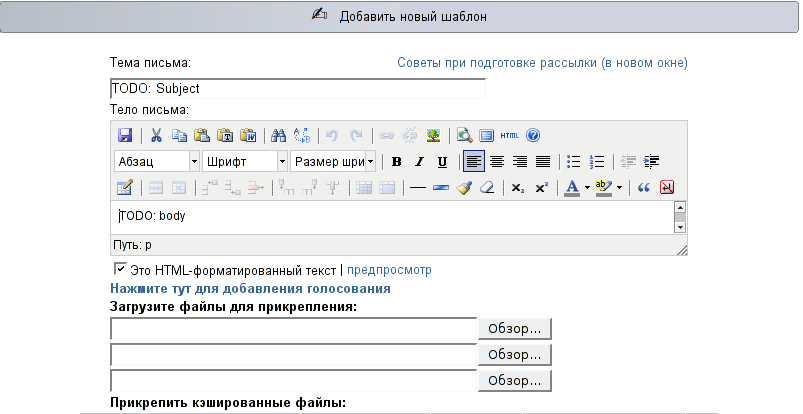Image resolution: width=803 pixels, height=414 pixels.
Task: Click the first file attachment path field
Action: 293,328
